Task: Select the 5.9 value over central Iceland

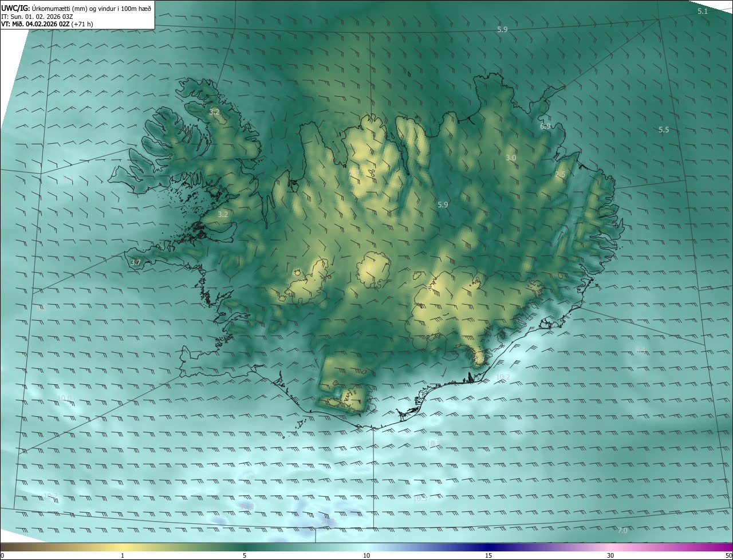Action: click(443, 204)
